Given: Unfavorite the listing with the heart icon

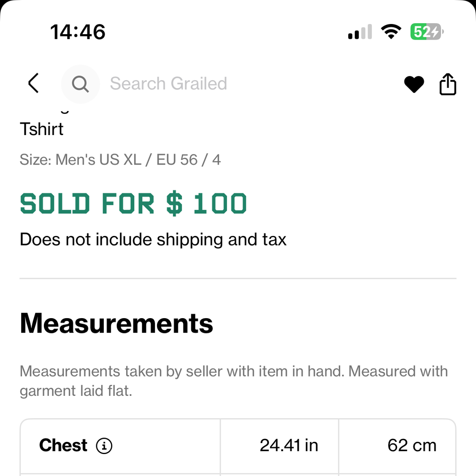Looking at the screenshot, I should (x=414, y=84).
